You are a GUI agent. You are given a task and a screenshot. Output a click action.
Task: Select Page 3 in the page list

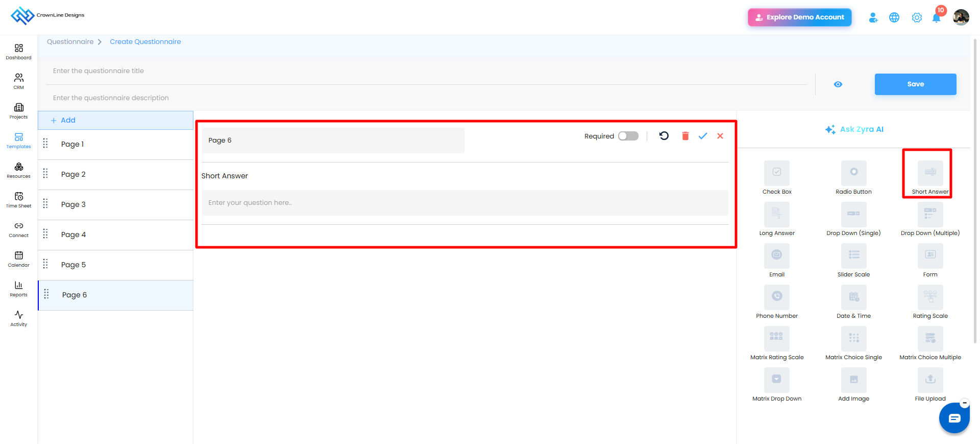tap(116, 204)
